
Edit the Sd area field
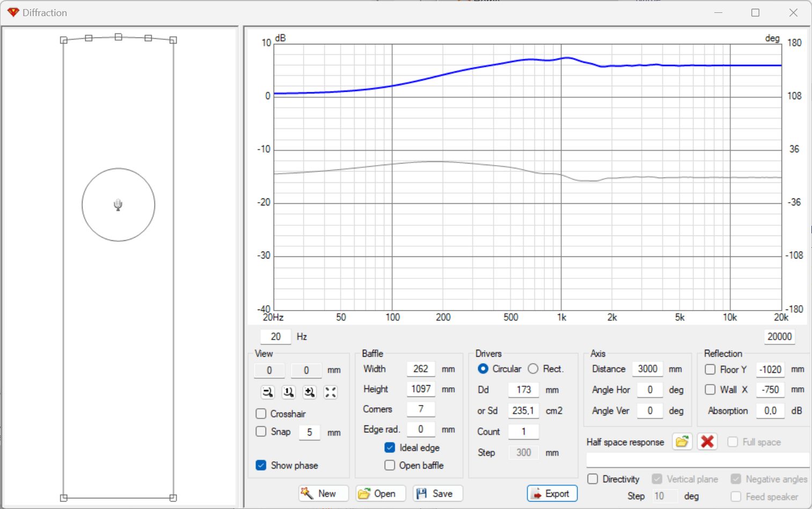(524, 410)
